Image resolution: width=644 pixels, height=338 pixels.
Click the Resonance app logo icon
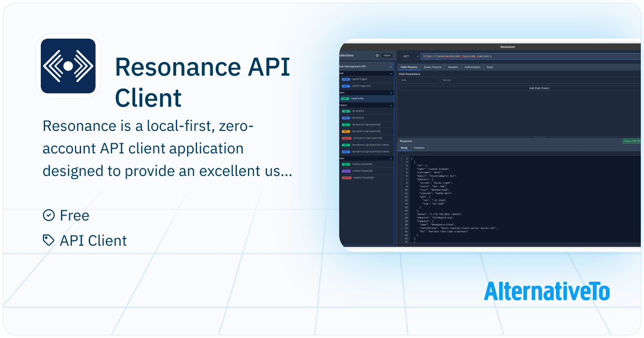68,66
